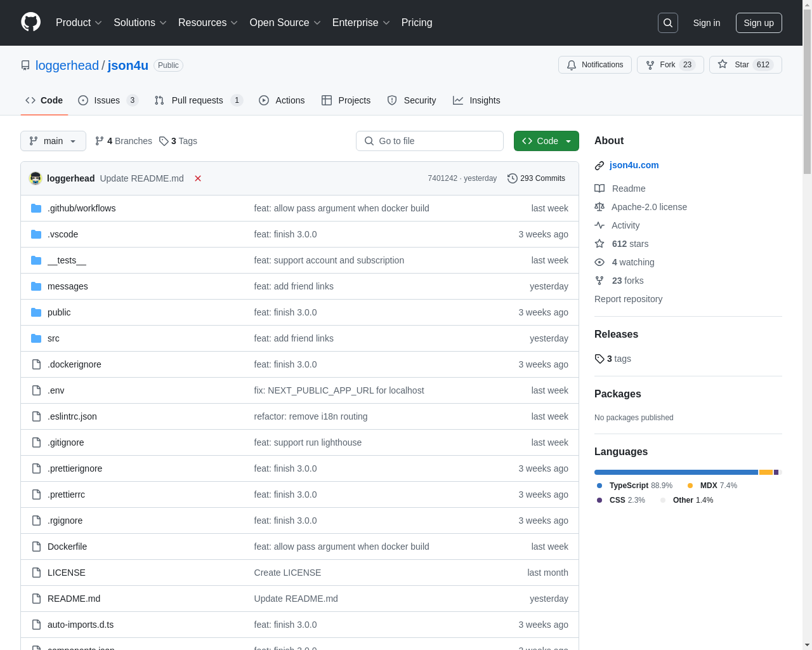Open the main branch selector dropdown
This screenshot has height=650, width=812.
53,141
